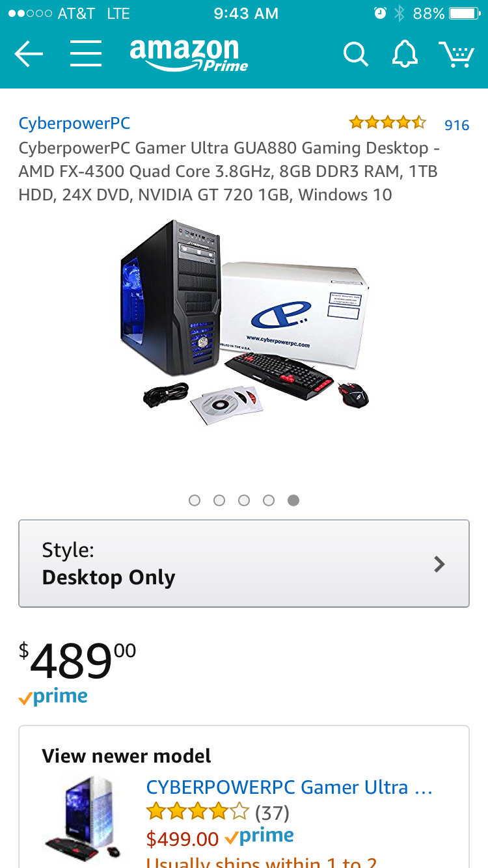Select the fourth image carousel dot
Image resolution: width=488 pixels, height=868 pixels.
tap(269, 500)
